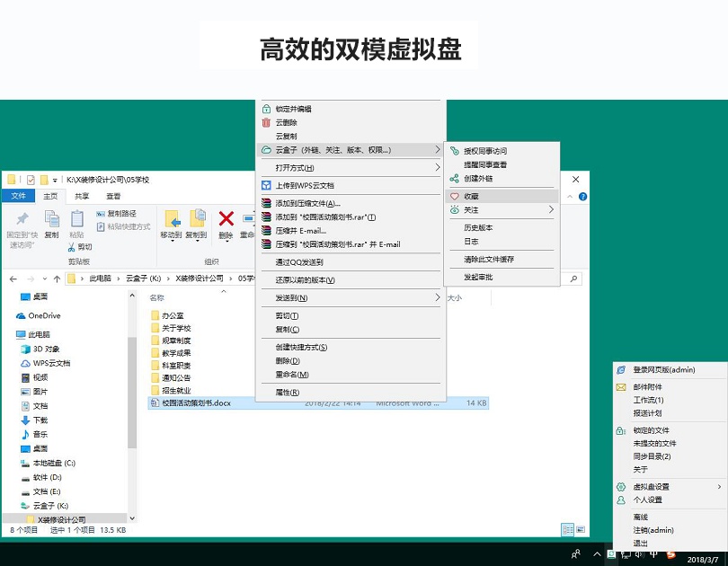
Task: Open the 复制到 dropdown in ribbon
Action: (197, 239)
